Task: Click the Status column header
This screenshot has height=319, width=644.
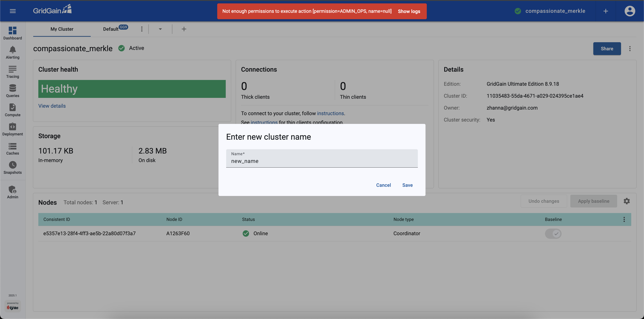Action: pos(248,219)
